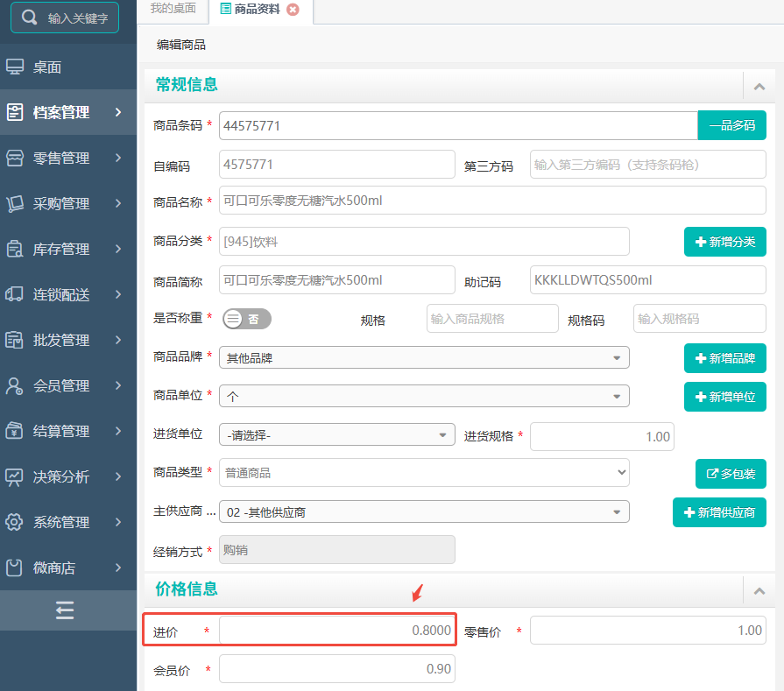
Task: Open the 进货单位 dropdown
Action: click(337, 435)
